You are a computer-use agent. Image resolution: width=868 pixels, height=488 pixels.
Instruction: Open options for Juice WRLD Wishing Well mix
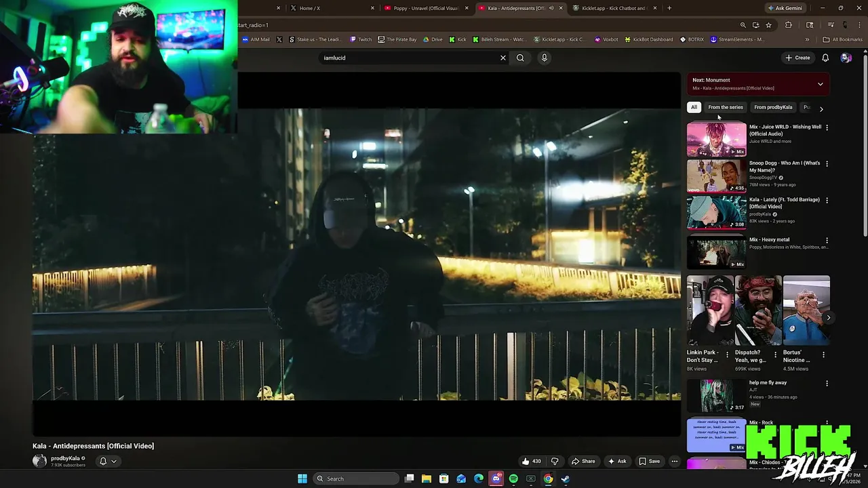(x=827, y=127)
